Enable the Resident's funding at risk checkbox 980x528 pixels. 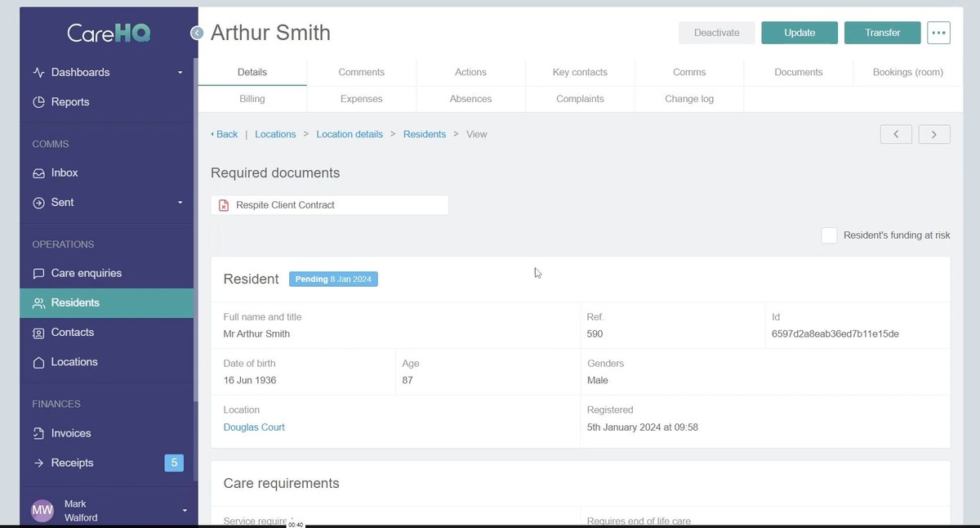[829, 235]
